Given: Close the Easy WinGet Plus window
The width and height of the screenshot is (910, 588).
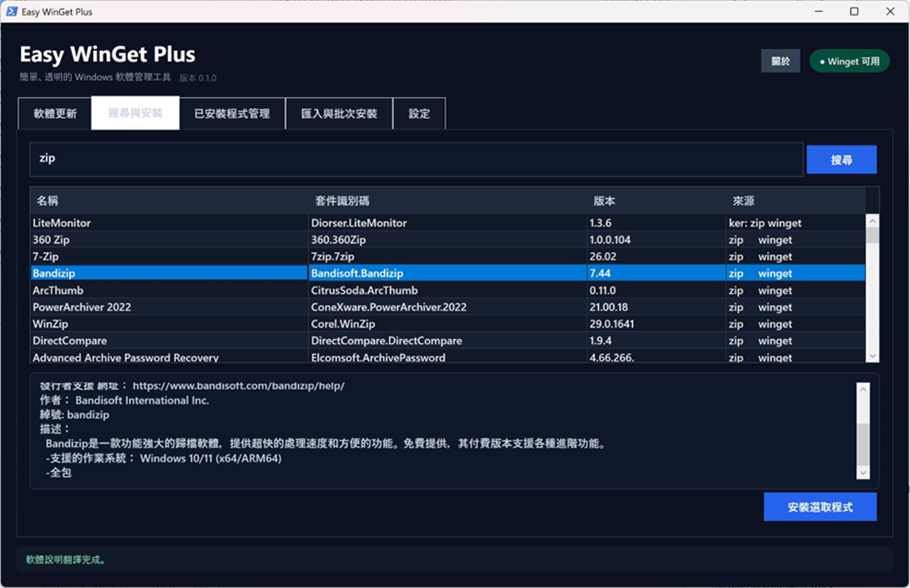Looking at the screenshot, I should (x=890, y=11).
